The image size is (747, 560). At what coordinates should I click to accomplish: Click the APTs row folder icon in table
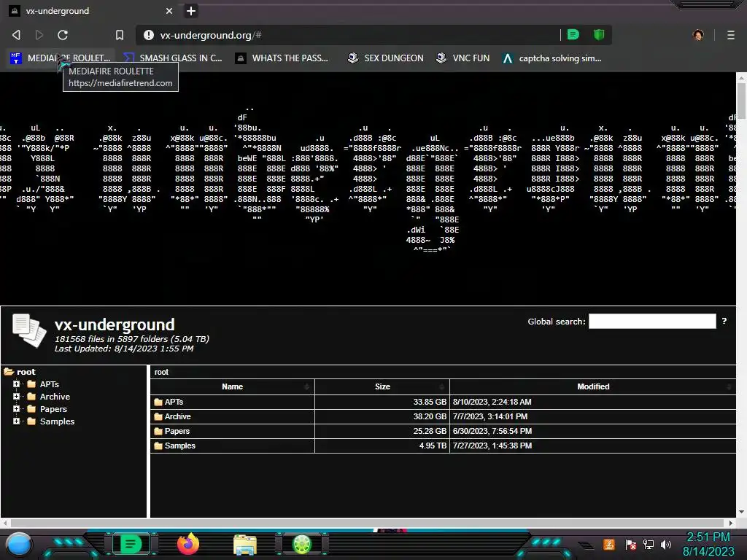click(158, 402)
